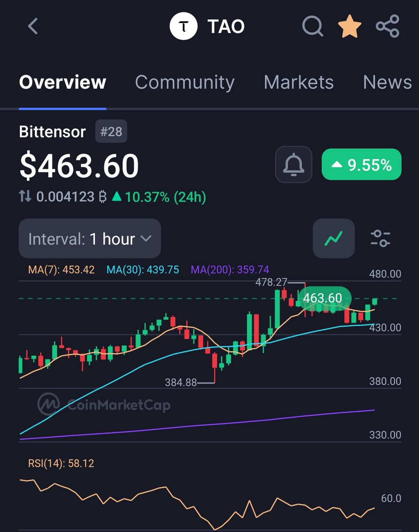
Task: Tap the TAO coin logo
Action: [x=184, y=26]
